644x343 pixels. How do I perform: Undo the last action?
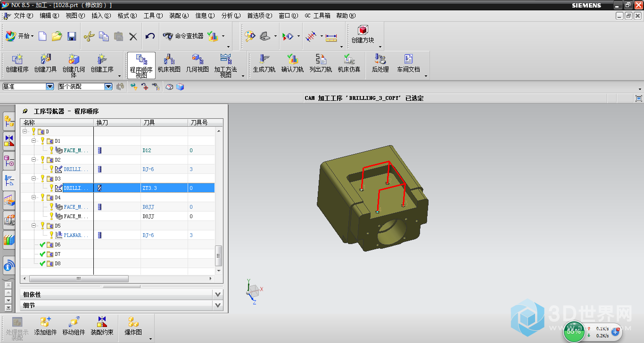[x=150, y=36]
